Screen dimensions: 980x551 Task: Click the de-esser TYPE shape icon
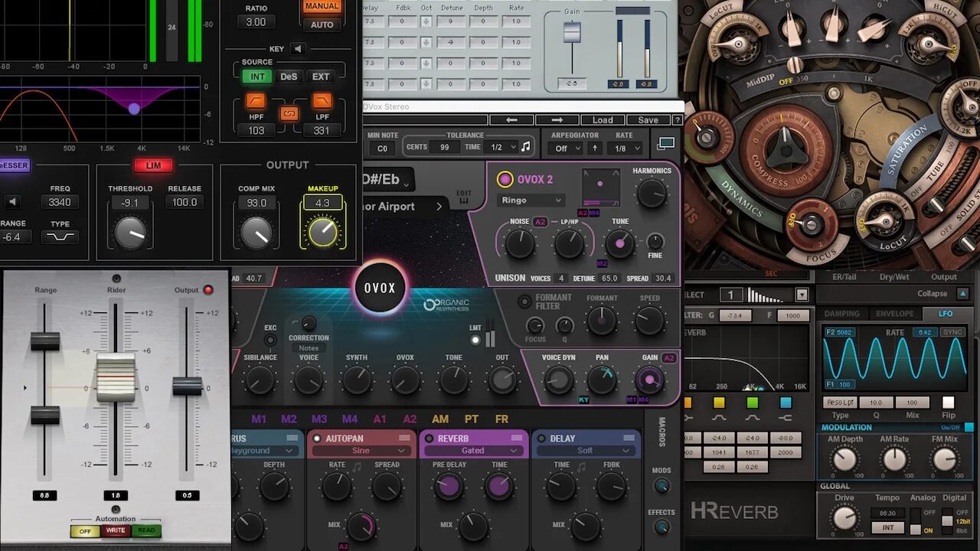(x=60, y=236)
